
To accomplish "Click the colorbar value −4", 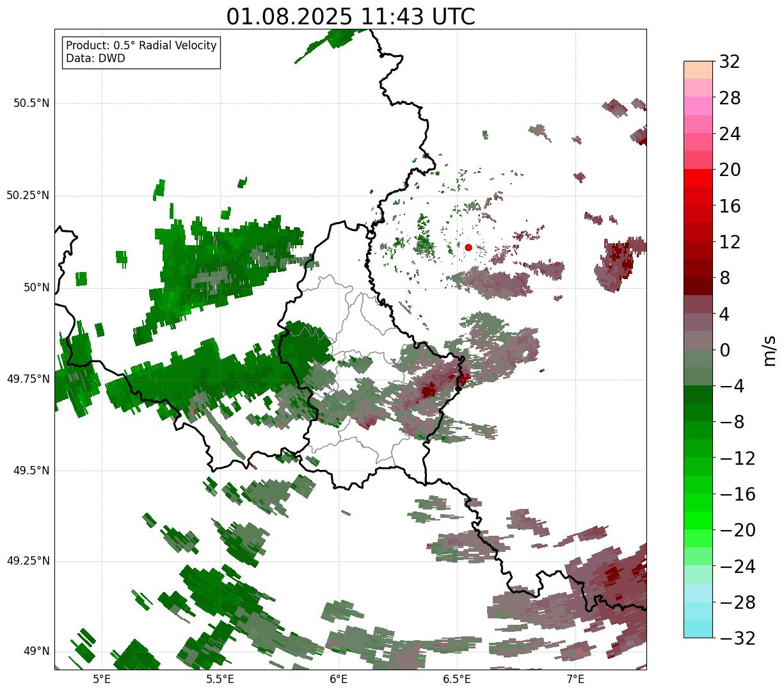I will [x=732, y=386].
